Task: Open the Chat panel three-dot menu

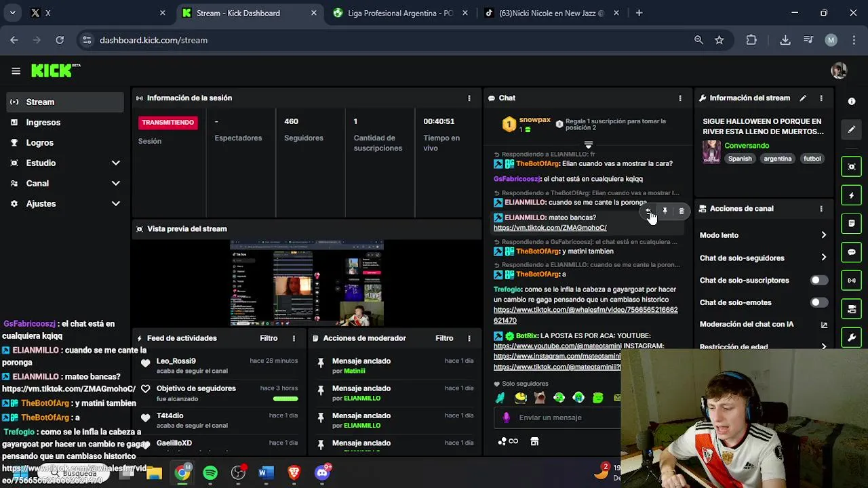Action: pos(680,98)
